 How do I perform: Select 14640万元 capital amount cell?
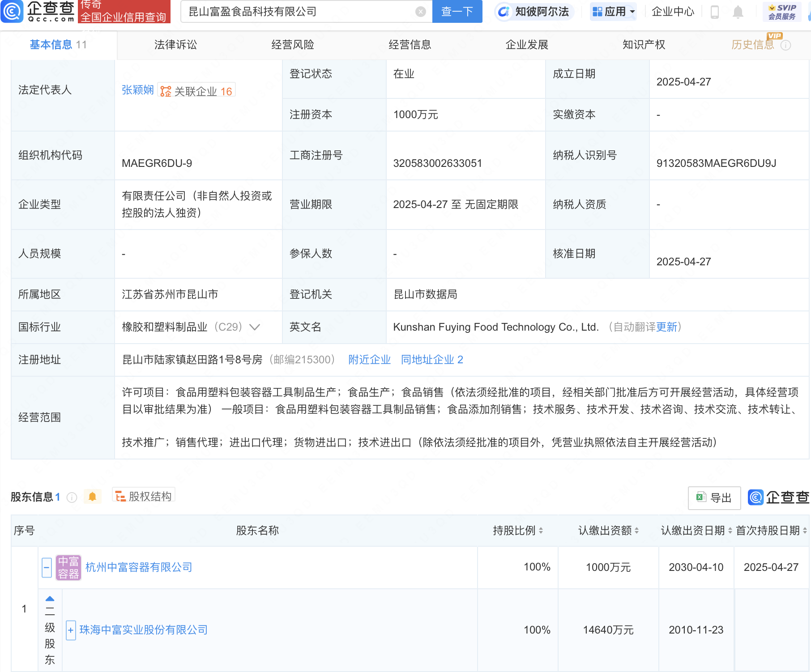(x=608, y=630)
